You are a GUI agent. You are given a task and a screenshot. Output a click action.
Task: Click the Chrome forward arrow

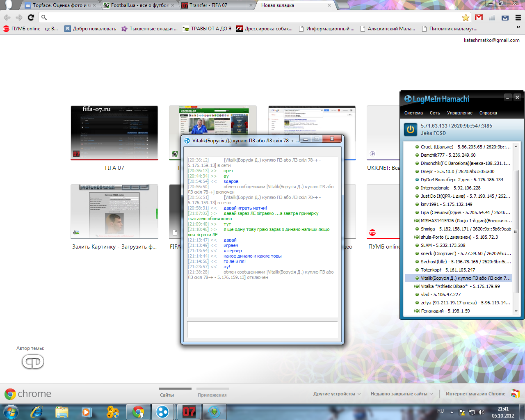pos(19,17)
